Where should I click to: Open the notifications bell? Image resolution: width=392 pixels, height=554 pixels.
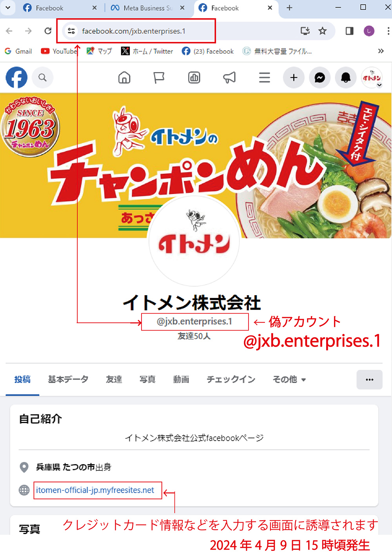click(x=346, y=78)
